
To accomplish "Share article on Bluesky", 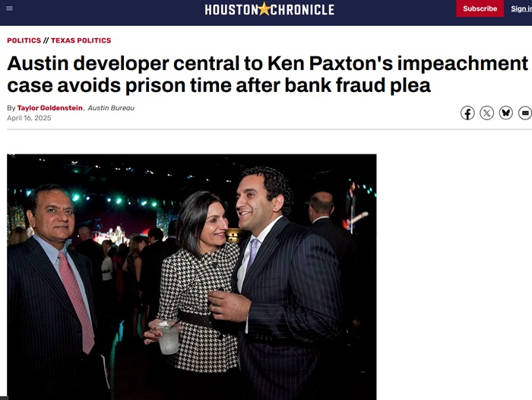I will pos(505,113).
